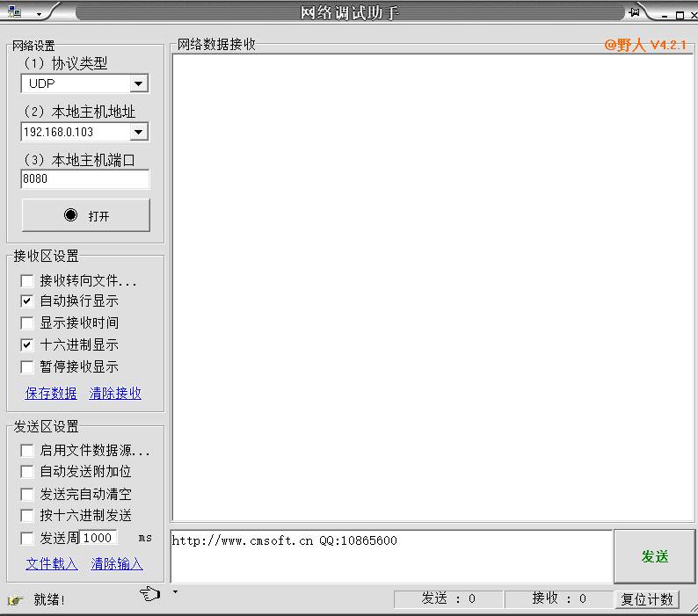Click the local port field showing 8080
This screenshot has width=698, height=616.
pyautogui.click(x=85, y=179)
